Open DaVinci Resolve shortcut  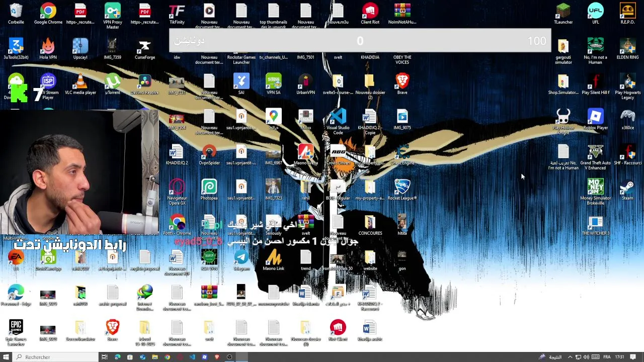point(145,84)
